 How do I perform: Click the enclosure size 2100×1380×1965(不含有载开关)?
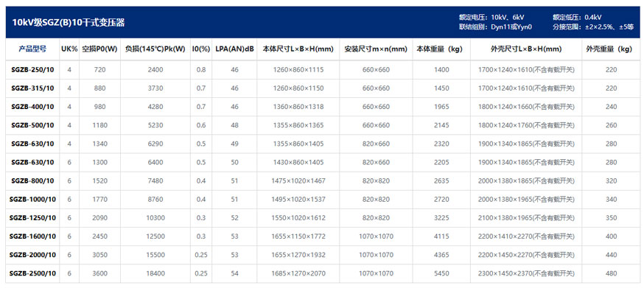(x=526, y=218)
